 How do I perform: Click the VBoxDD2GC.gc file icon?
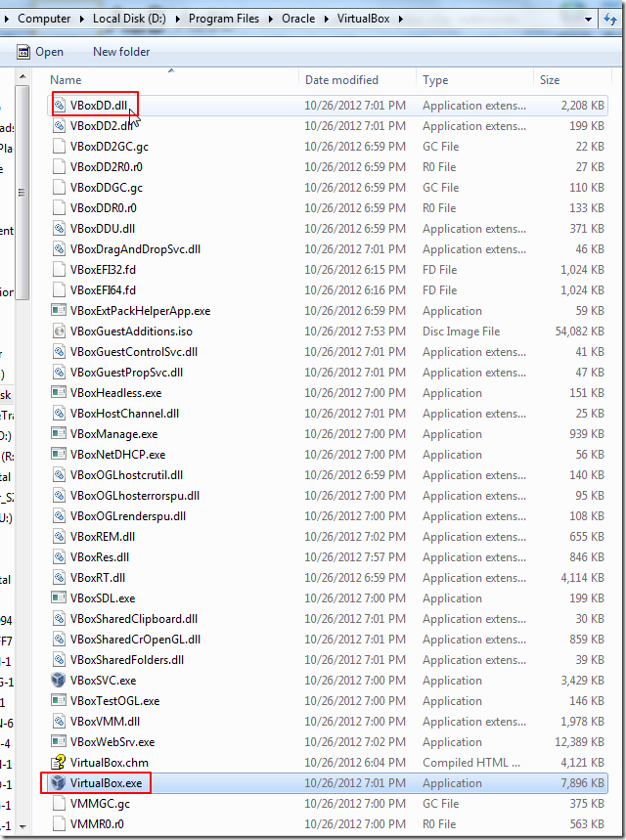tap(59, 147)
